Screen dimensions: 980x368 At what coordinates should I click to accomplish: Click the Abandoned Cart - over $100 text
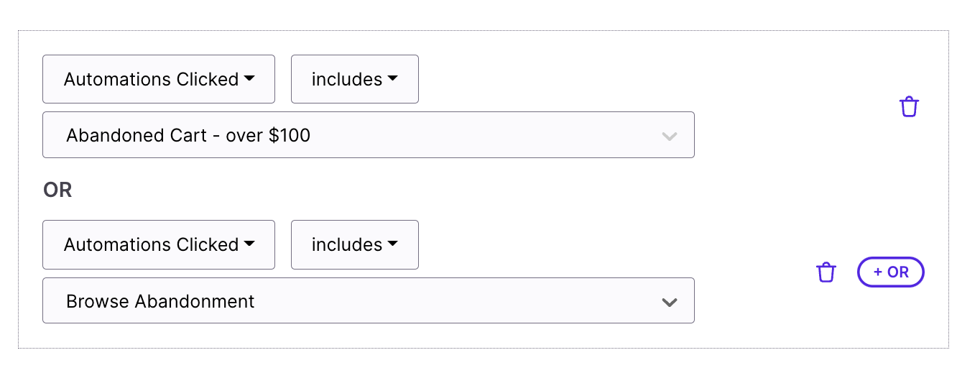pos(188,135)
